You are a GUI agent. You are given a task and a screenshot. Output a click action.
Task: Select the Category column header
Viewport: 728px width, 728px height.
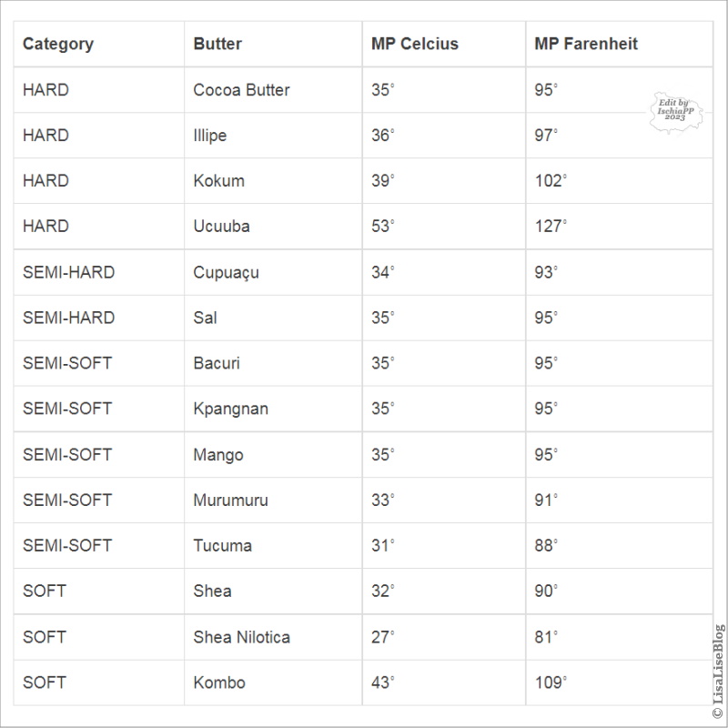58,44
